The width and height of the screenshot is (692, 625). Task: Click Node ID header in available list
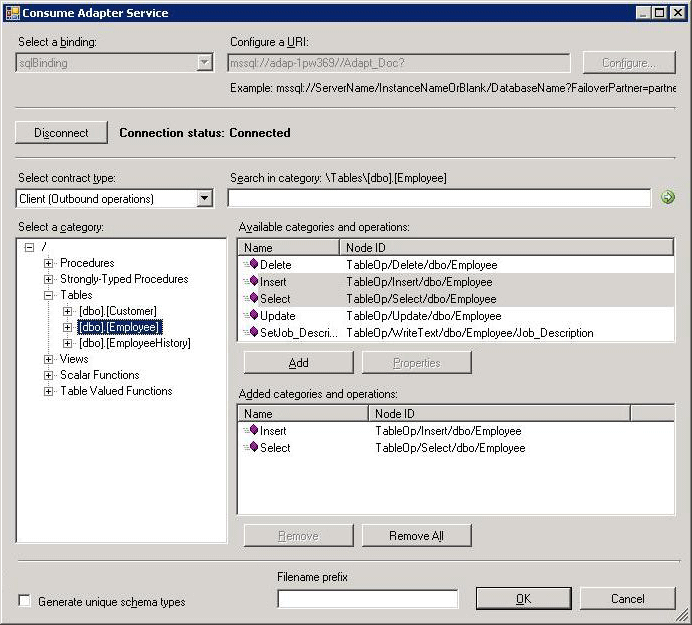[507, 248]
